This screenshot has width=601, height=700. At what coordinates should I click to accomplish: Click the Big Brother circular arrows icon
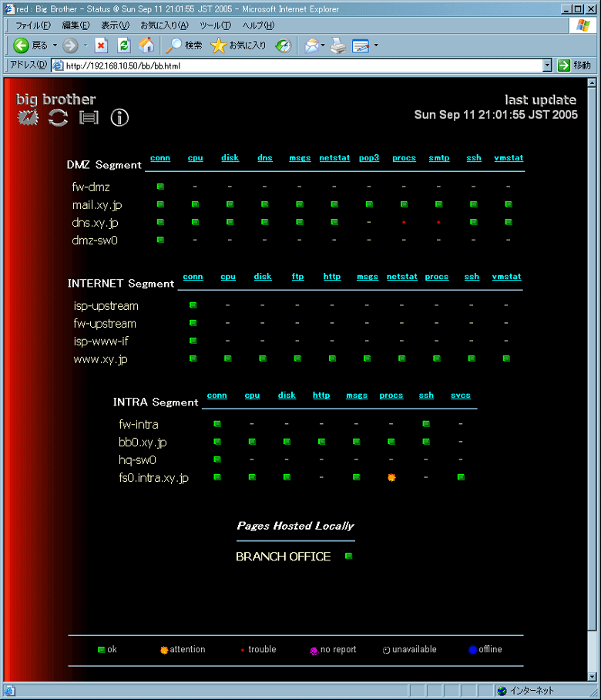59,117
